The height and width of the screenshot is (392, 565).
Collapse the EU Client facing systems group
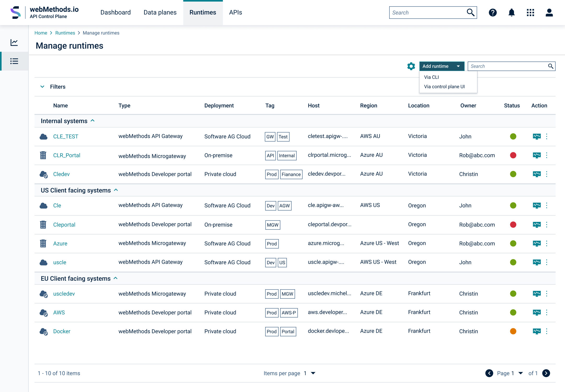click(116, 278)
